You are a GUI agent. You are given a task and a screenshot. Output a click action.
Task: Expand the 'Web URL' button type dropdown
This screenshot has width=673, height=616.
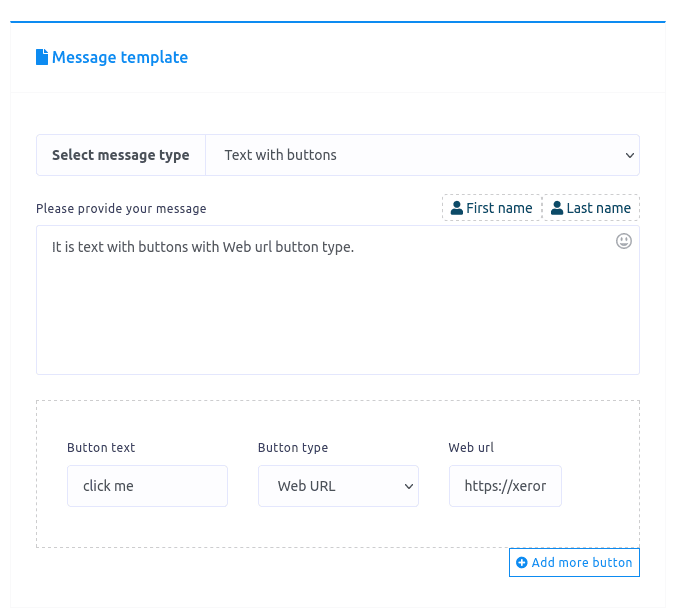pos(338,486)
